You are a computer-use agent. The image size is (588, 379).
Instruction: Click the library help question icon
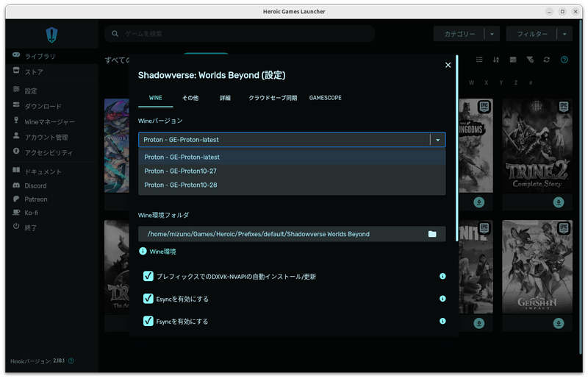[564, 60]
